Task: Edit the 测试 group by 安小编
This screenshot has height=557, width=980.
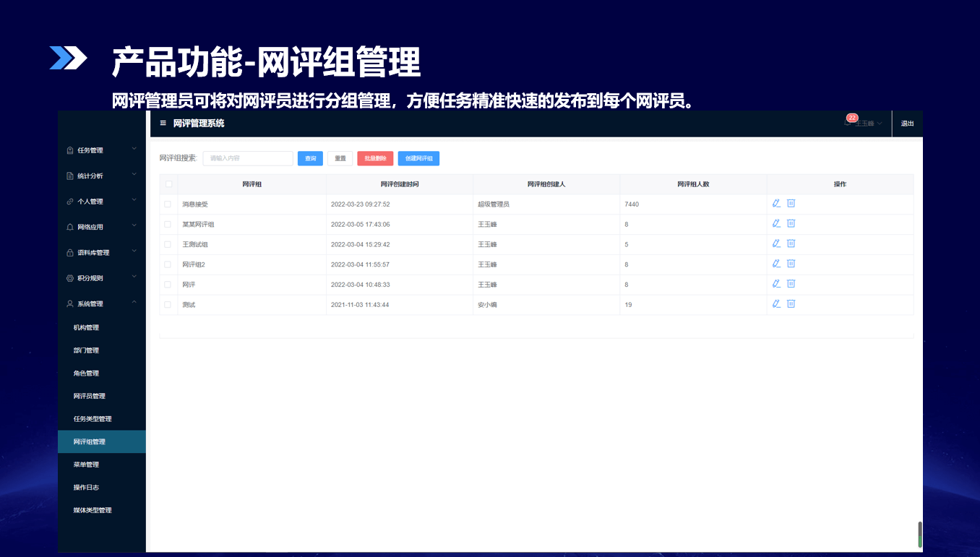Action: (x=776, y=304)
